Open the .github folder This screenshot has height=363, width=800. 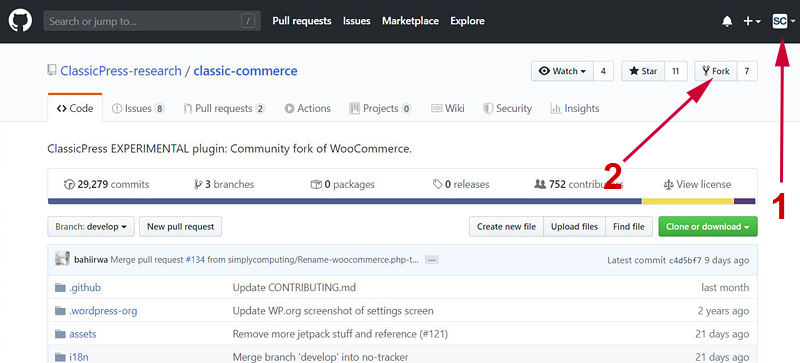85,287
